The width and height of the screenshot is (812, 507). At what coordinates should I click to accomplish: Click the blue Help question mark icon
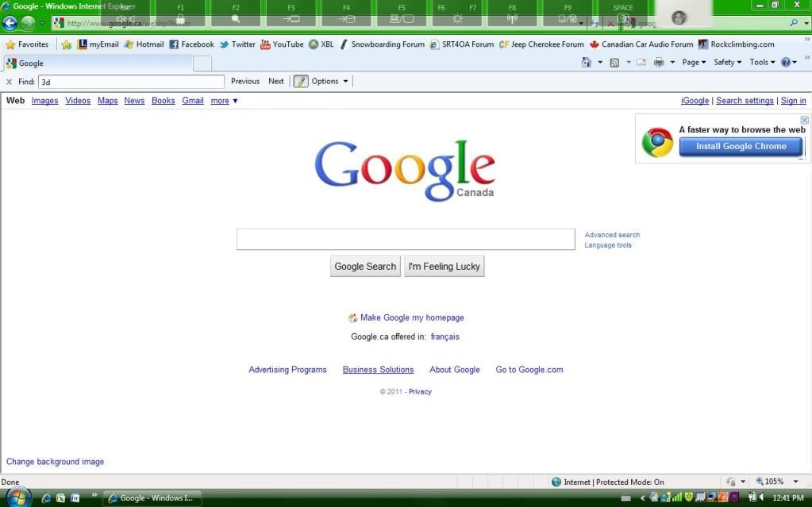(786, 62)
